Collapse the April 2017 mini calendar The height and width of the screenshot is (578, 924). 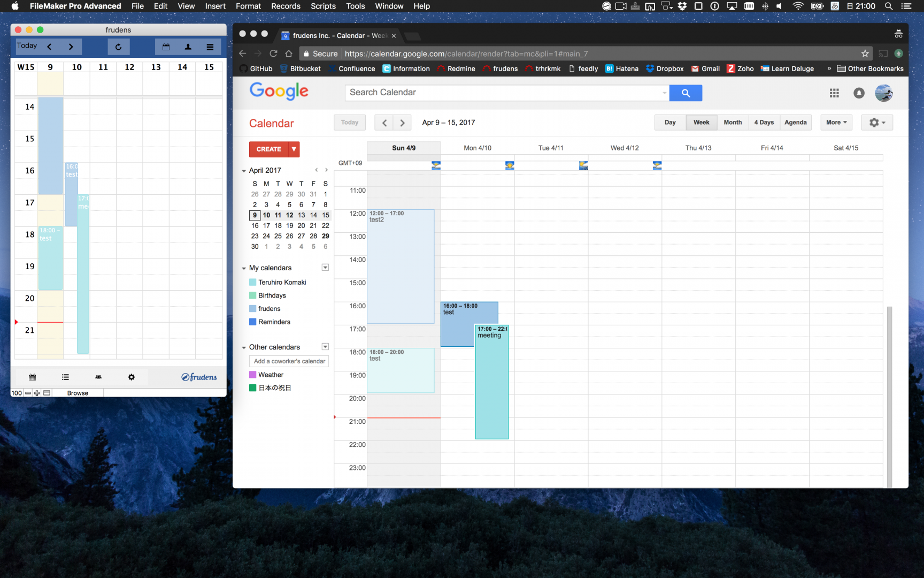(x=244, y=171)
